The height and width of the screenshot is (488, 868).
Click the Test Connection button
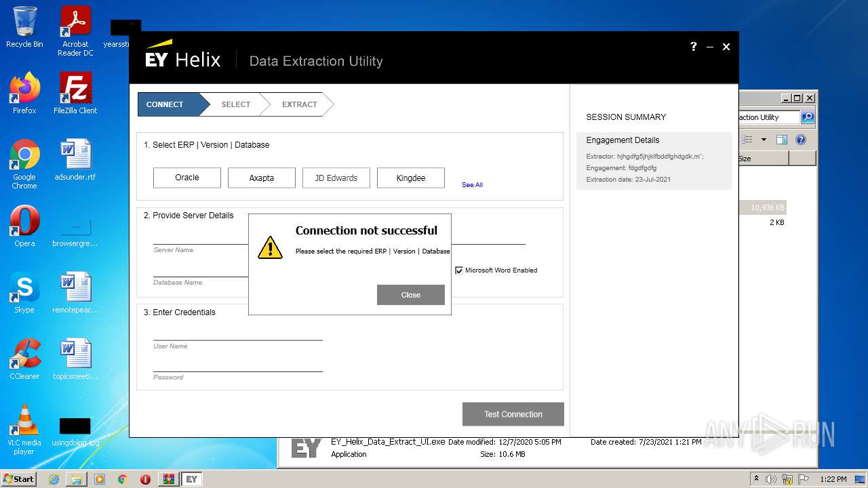pyautogui.click(x=513, y=414)
